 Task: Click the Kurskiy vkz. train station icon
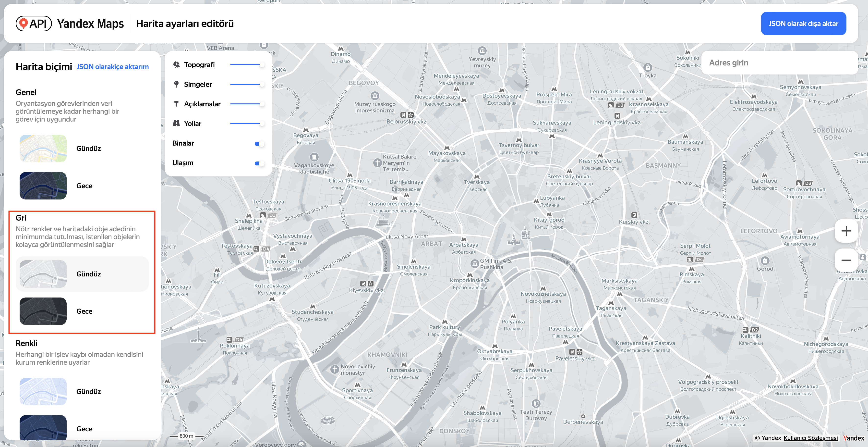pos(634,215)
